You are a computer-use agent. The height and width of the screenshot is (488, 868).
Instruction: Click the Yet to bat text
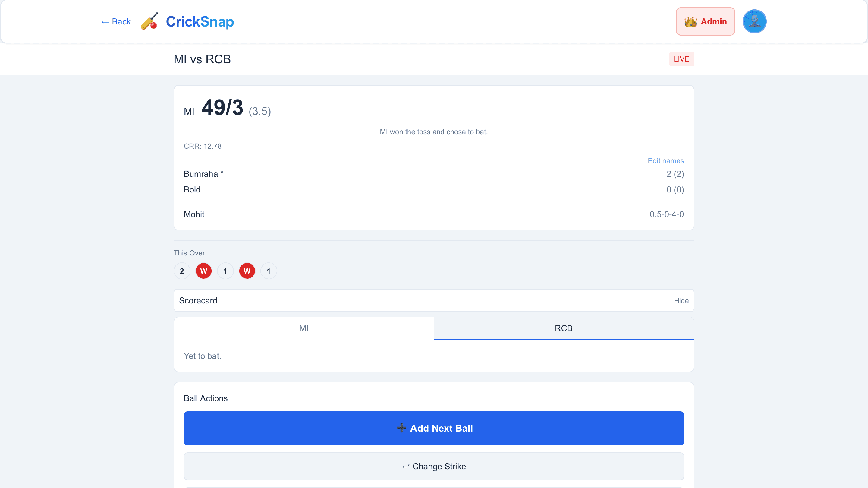click(203, 356)
